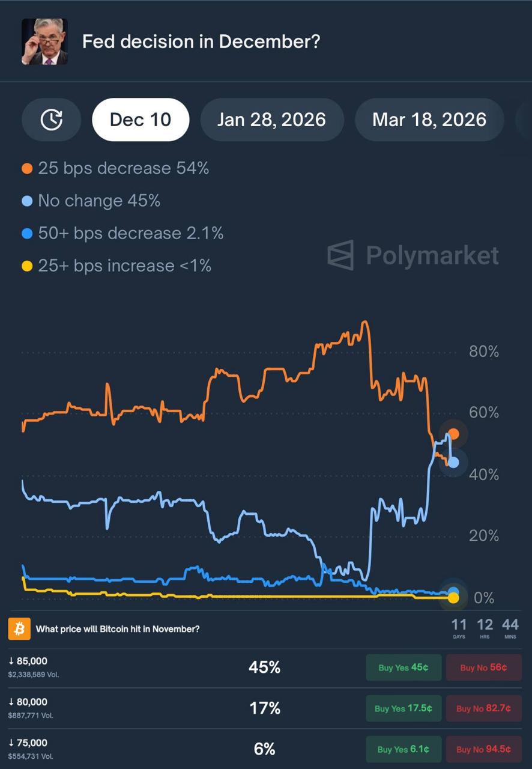Click the orange price marker at the chart's end
This screenshot has height=769, width=532.
(453, 433)
